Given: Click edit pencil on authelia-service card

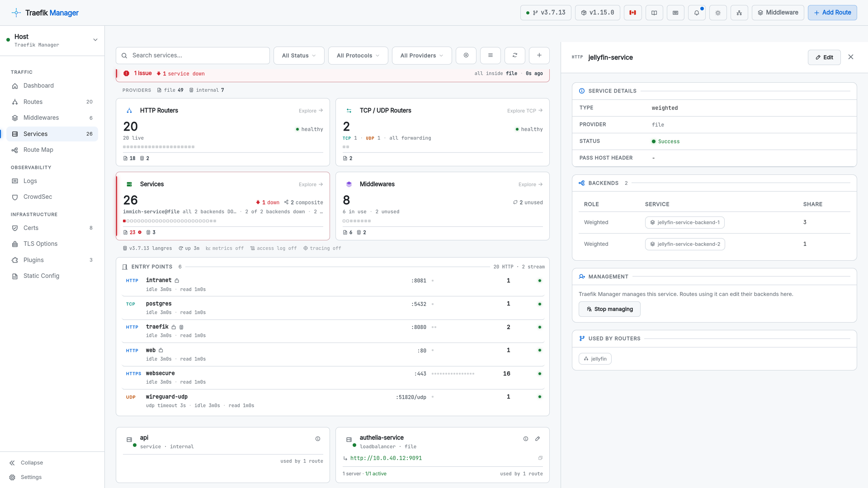Looking at the screenshot, I should tap(538, 439).
